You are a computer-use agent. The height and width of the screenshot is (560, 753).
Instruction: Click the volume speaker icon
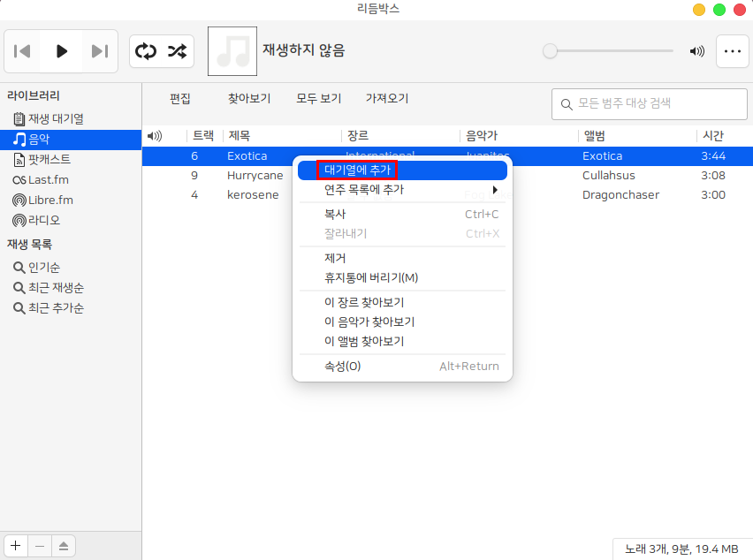coord(697,51)
